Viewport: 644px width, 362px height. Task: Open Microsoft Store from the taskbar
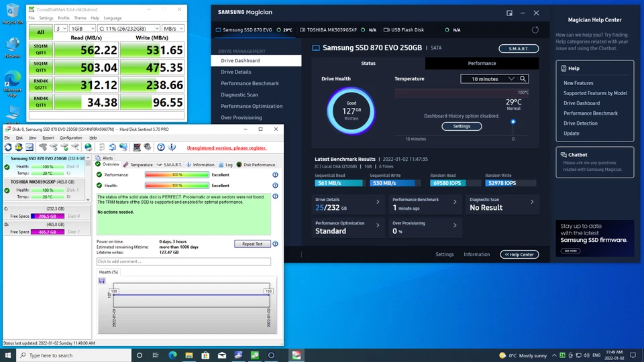tap(205, 355)
